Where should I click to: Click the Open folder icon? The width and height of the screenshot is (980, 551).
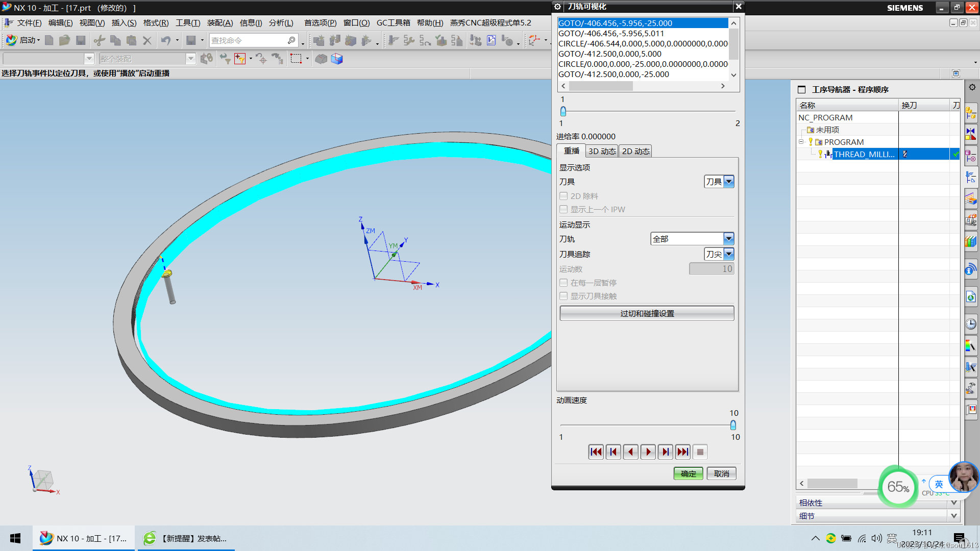click(64, 40)
